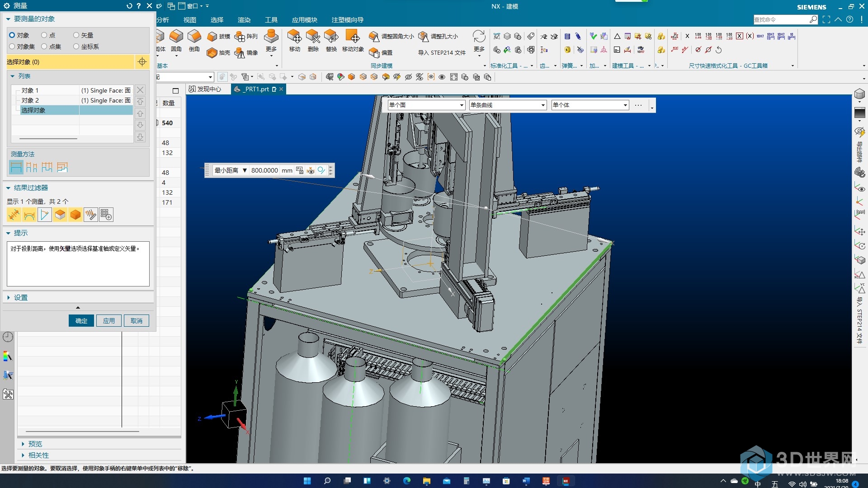Select the Mirror (镜像) tool
The width and height of the screenshot is (868, 488).
[246, 53]
